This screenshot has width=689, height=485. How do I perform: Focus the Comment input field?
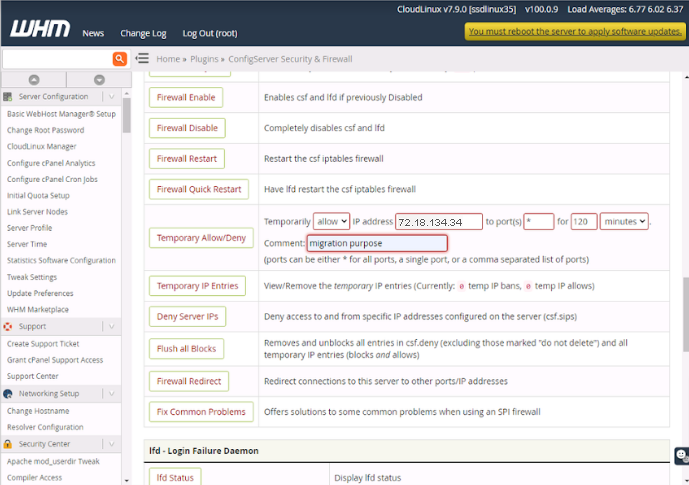point(377,243)
